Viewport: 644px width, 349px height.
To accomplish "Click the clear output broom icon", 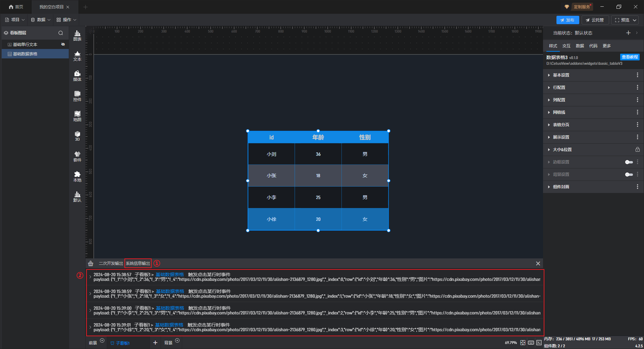I will [x=91, y=263].
